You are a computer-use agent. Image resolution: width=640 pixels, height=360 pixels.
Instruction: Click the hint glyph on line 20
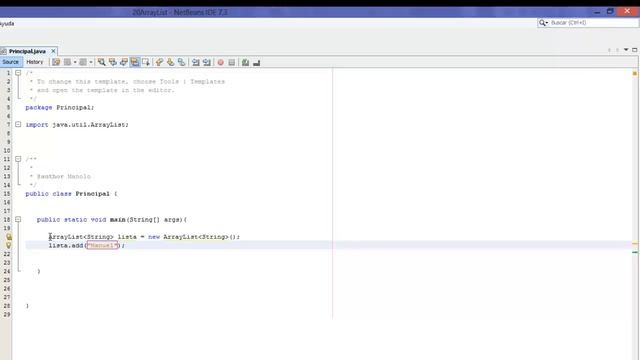coord(9,237)
